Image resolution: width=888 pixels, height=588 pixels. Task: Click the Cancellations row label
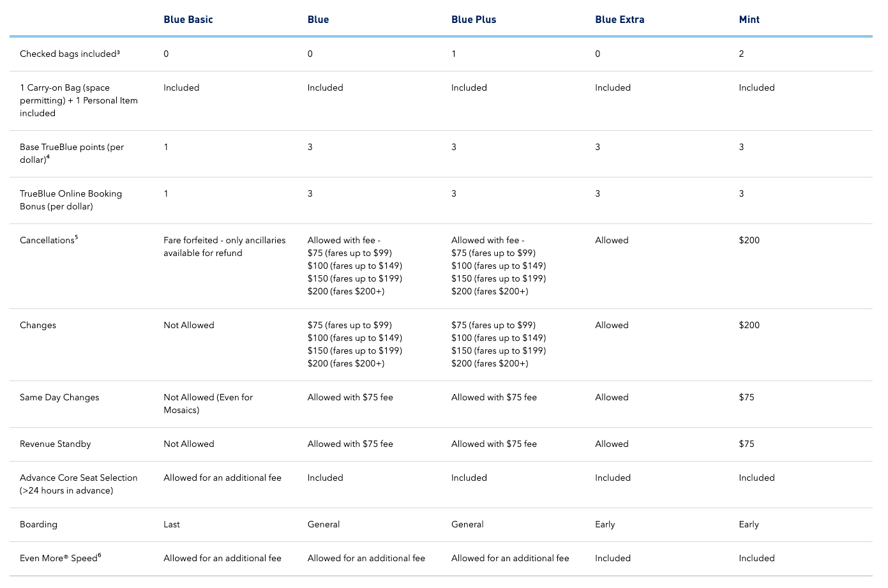(49, 240)
